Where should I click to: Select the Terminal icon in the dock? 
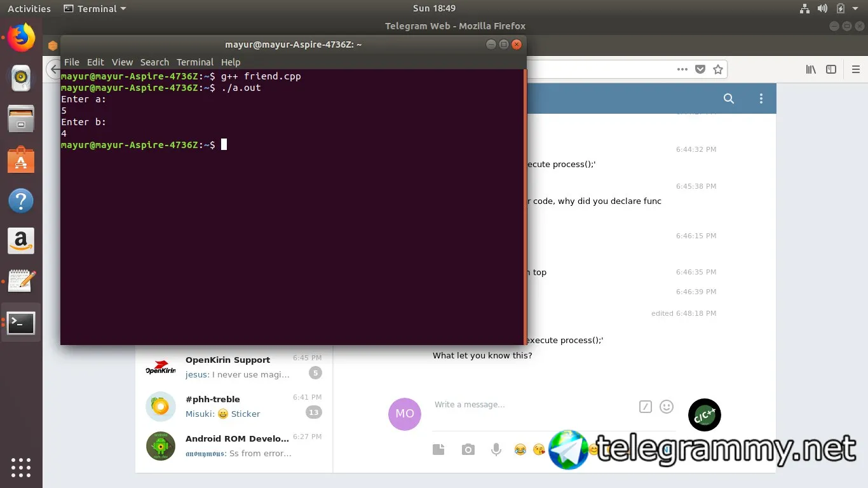click(x=21, y=323)
